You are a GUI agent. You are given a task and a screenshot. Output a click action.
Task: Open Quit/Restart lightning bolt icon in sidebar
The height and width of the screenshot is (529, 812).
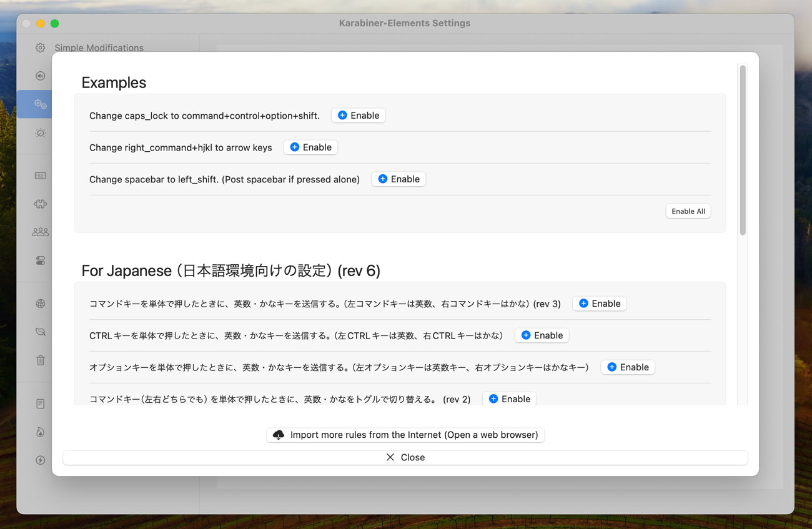coord(40,460)
